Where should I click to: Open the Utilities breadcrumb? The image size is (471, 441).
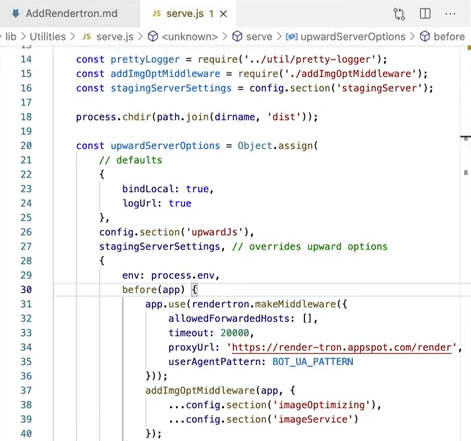[x=48, y=36]
